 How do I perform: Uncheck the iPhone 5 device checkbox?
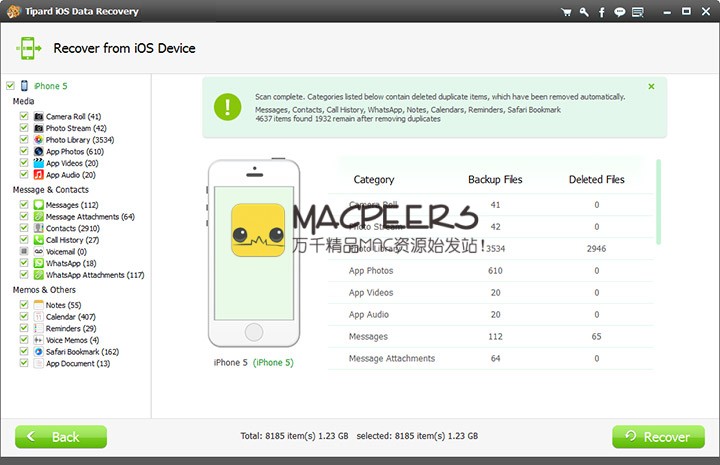10,86
